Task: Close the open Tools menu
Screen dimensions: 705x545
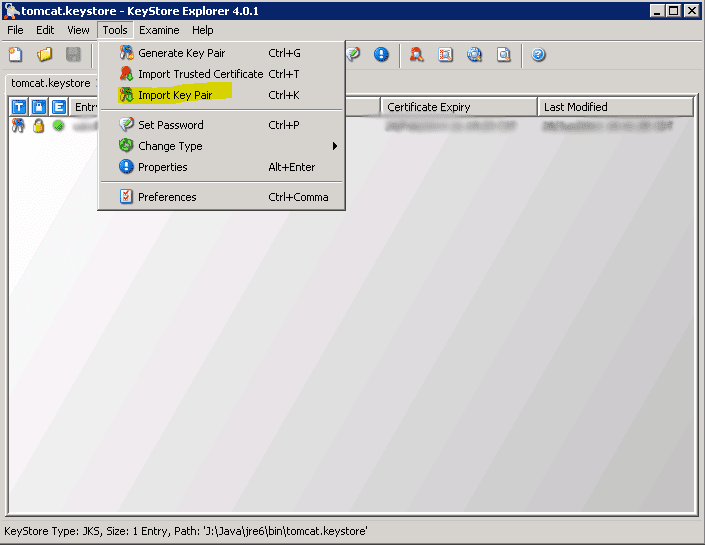Action: point(115,30)
